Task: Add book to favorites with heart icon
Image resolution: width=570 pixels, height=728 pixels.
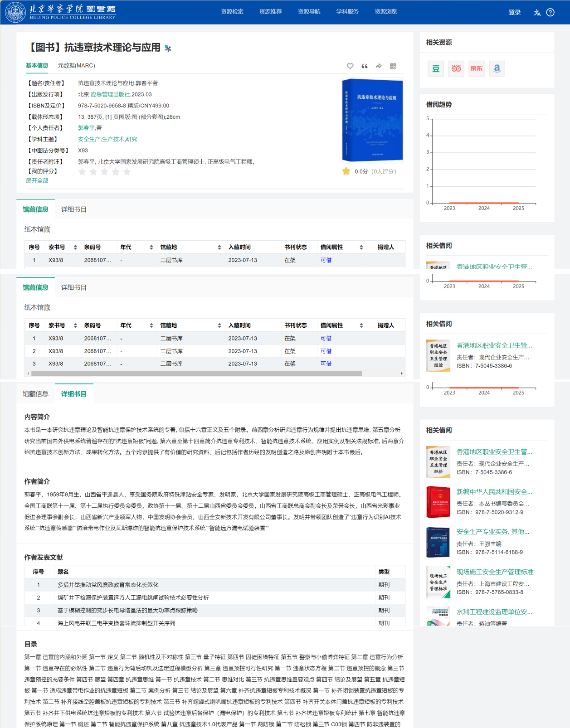Action: 350,66
